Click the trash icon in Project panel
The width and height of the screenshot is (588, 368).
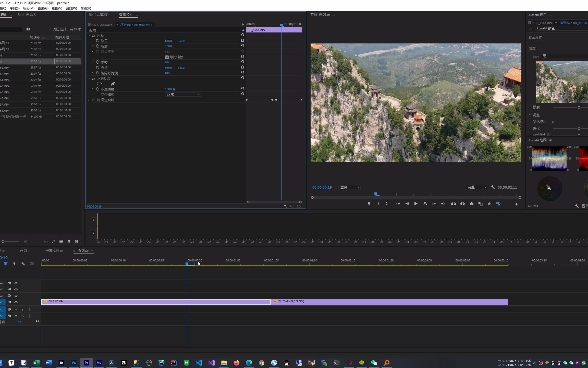pos(76,241)
